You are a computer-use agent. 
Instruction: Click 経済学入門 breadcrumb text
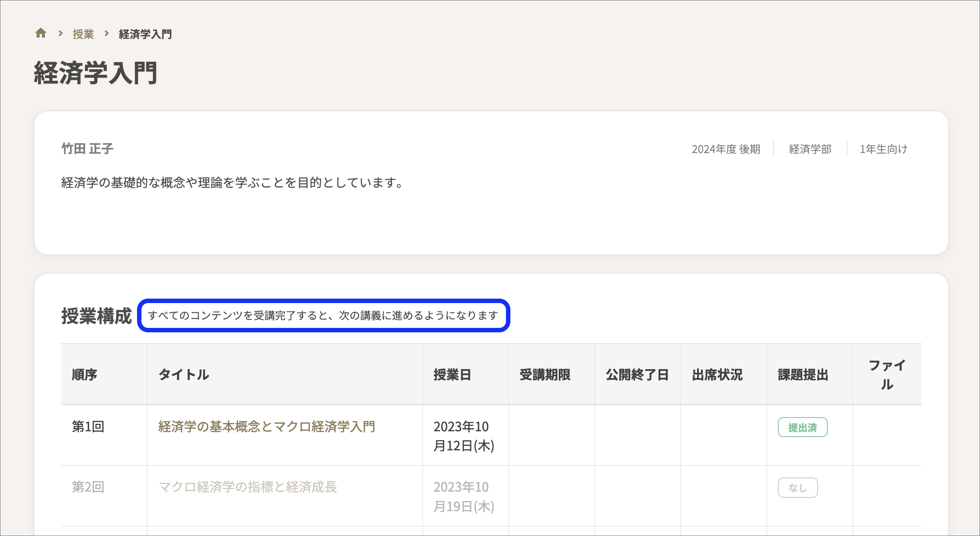145,34
